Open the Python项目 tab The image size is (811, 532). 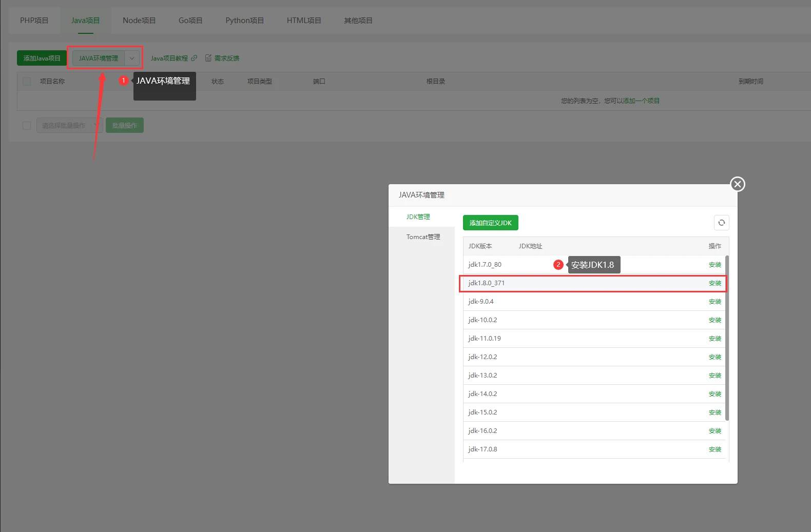coord(244,21)
